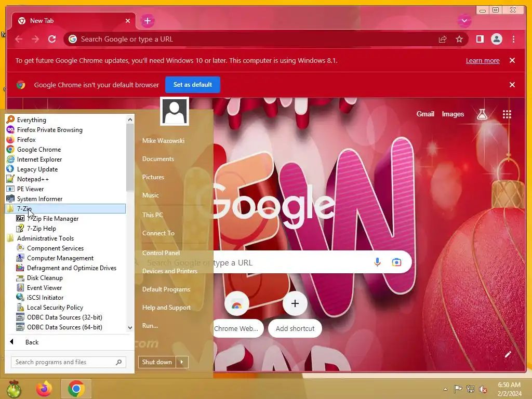Launch Everything from programs list
The image size is (532, 399).
point(65,120)
